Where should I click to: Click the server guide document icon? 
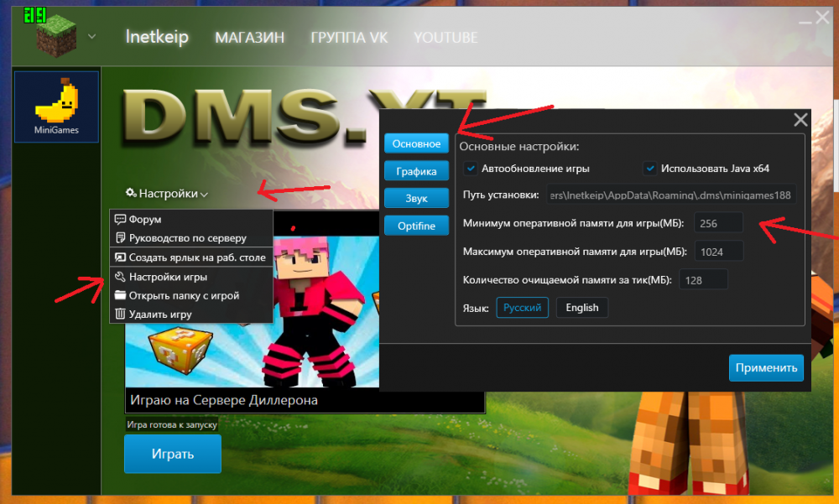point(120,238)
